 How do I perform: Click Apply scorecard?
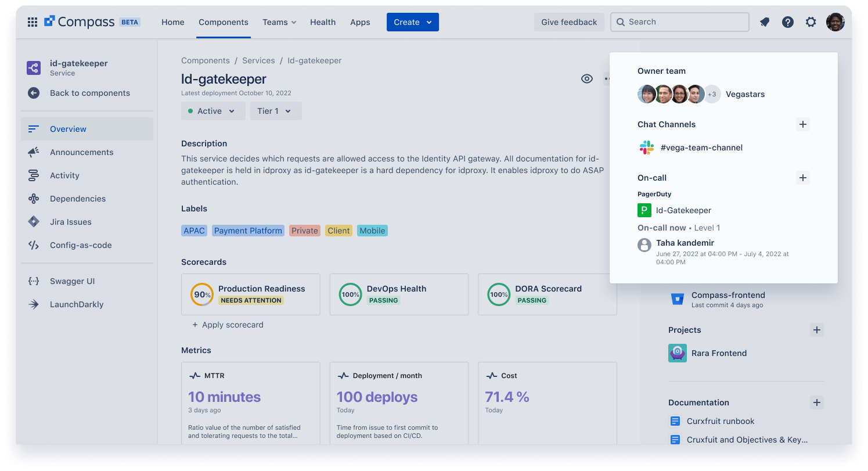[x=228, y=325]
